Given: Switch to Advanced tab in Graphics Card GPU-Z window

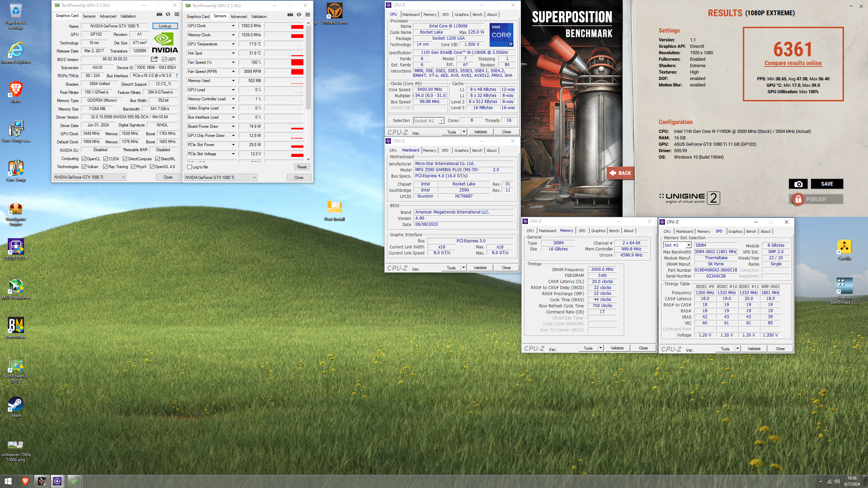Looking at the screenshot, I should 108,16.
